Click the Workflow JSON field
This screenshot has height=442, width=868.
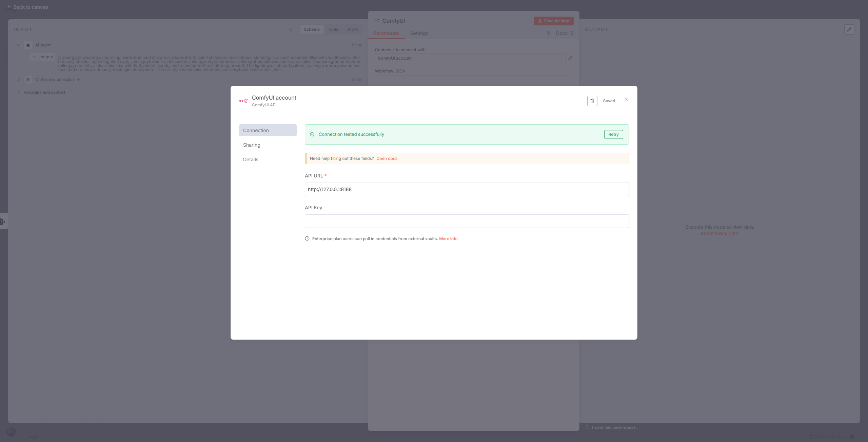[x=473, y=80]
